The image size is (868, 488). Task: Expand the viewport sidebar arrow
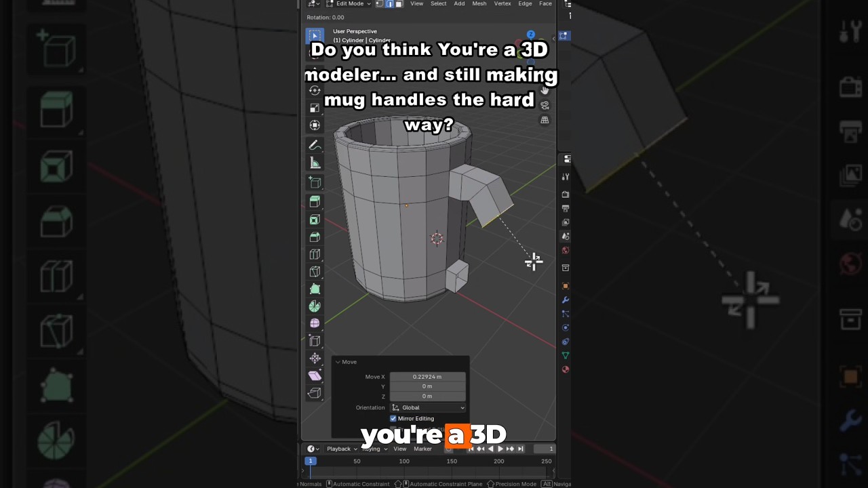click(553, 39)
